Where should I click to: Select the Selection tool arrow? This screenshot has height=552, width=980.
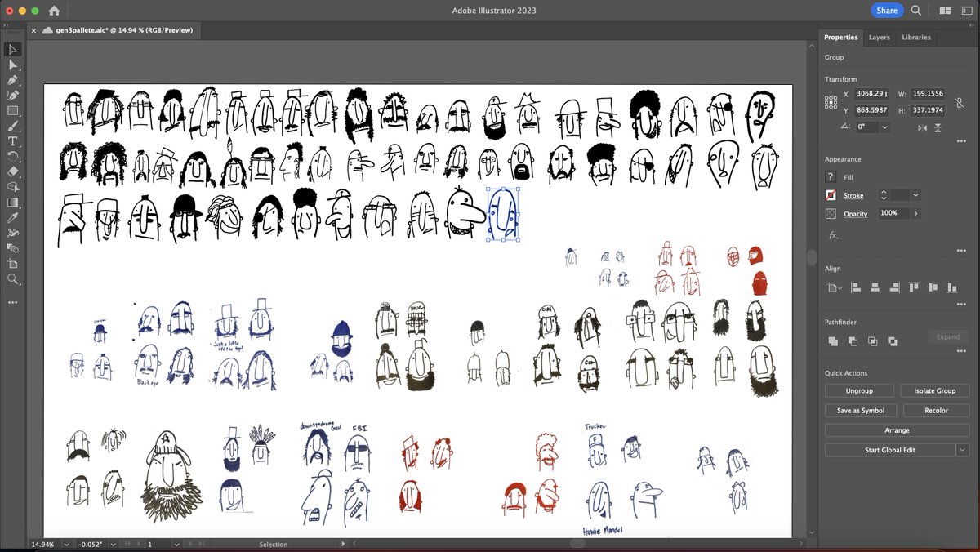click(13, 50)
